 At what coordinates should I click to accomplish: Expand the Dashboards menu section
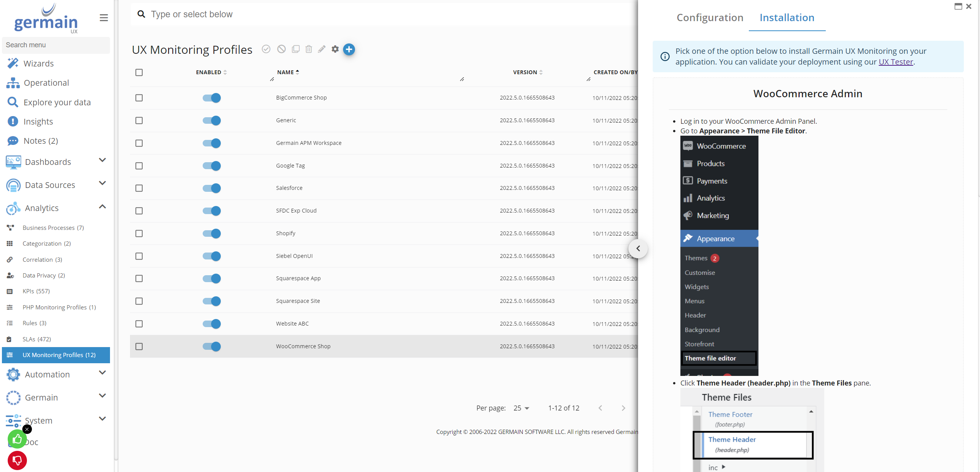tap(102, 160)
